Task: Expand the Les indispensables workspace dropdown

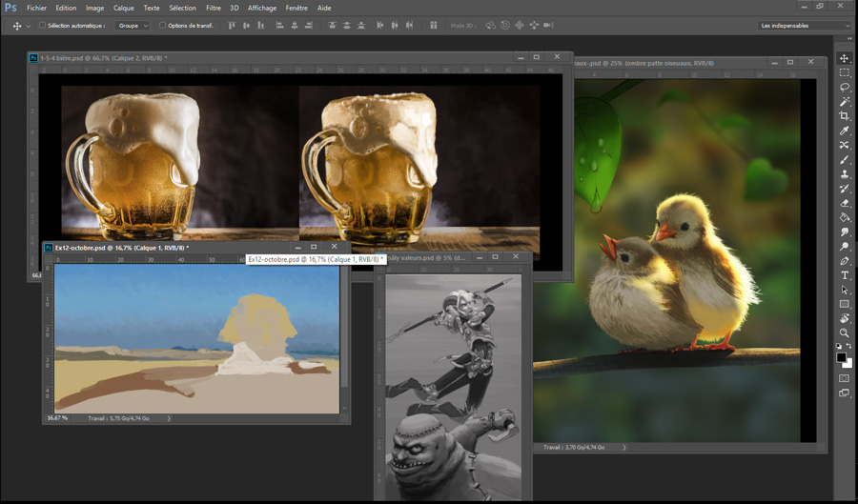Action: coord(804,26)
